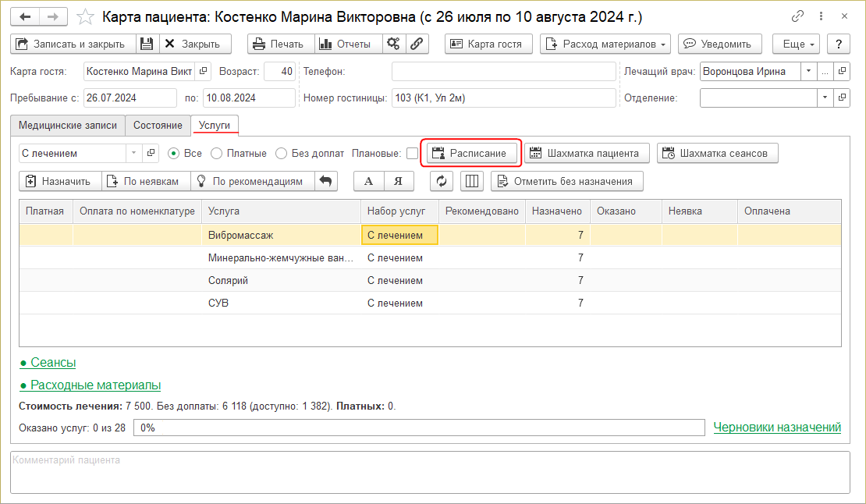Image resolution: width=866 pixels, height=504 pixels.
Task: Open the Расписание schedule button
Action: (x=471, y=154)
